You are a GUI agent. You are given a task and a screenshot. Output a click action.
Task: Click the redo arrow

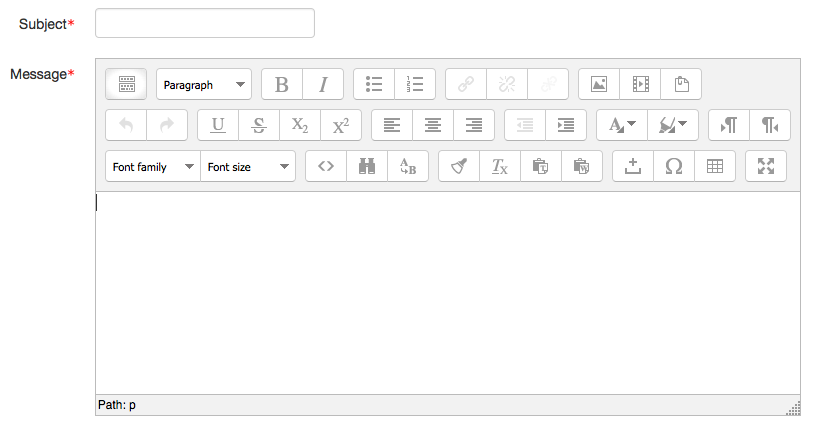(x=167, y=125)
